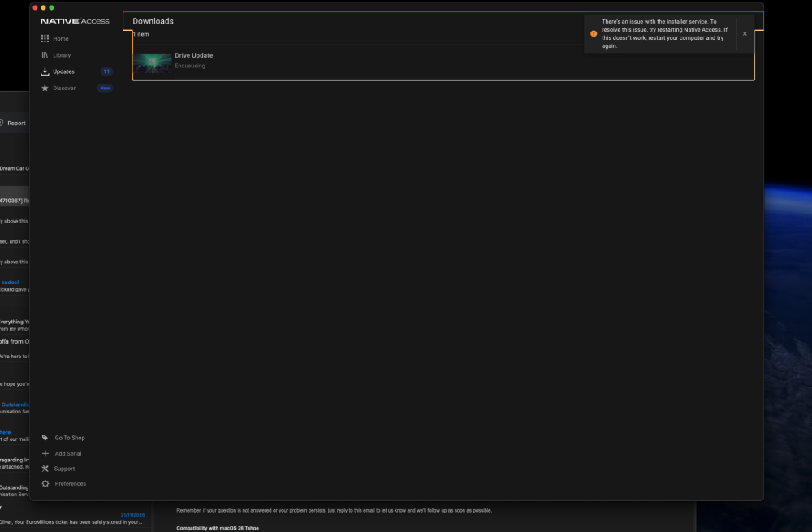Click the Native Access logo
Image resolution: width=812 pixels, height=532 pixels.
pyautogui.click(x=75, y=21)
